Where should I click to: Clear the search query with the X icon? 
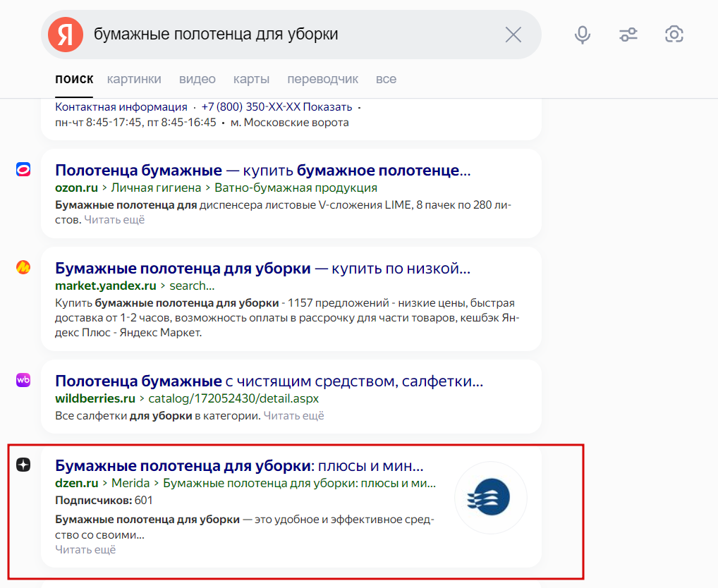pyautogui.click(x=513, y=35)
